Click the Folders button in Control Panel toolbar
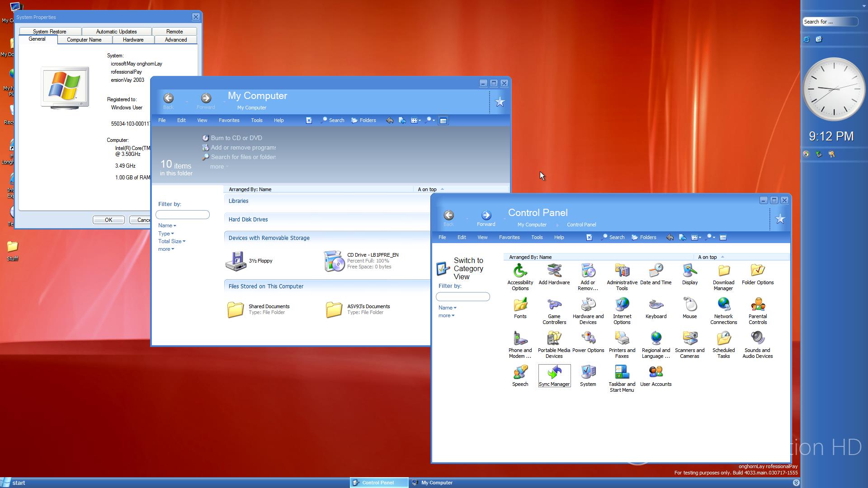 coord(644,237)
